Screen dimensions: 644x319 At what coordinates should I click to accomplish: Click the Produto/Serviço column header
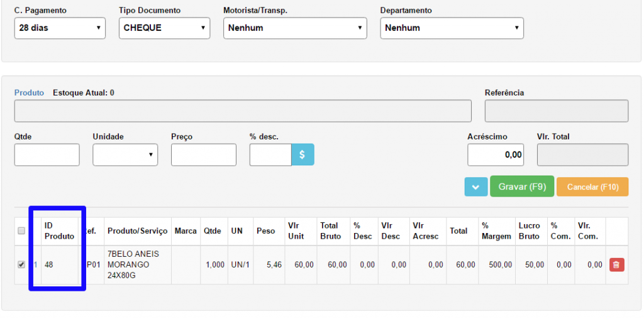pyautogui.click(x=137, y=231)
